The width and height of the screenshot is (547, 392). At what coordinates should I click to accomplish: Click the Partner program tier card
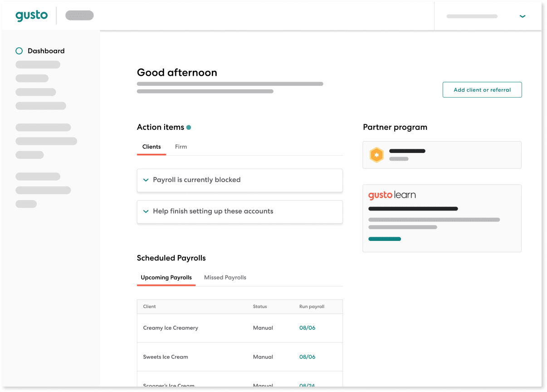pyautogui.click(x=442, y=155)
